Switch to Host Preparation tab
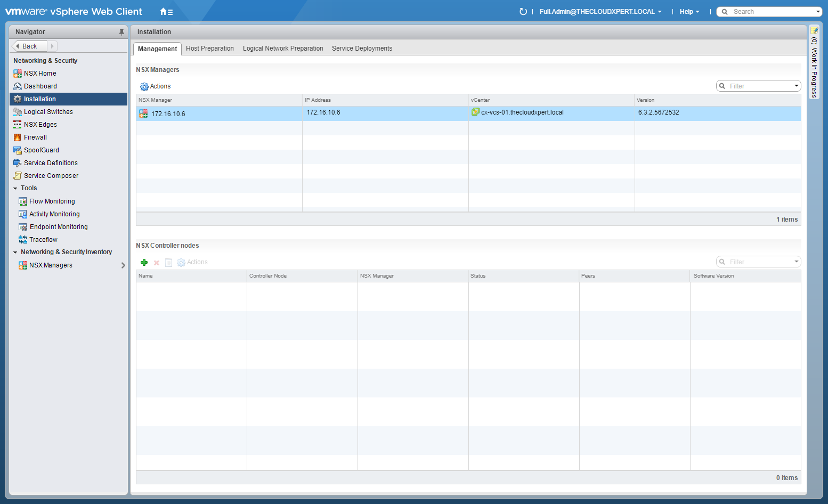 point(209,48)
